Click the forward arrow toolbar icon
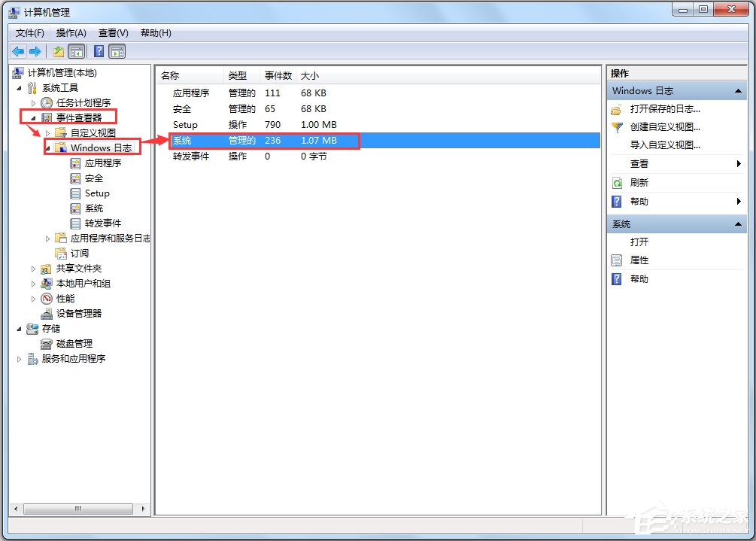Viewport: 756px width, 541px height. 35,52
